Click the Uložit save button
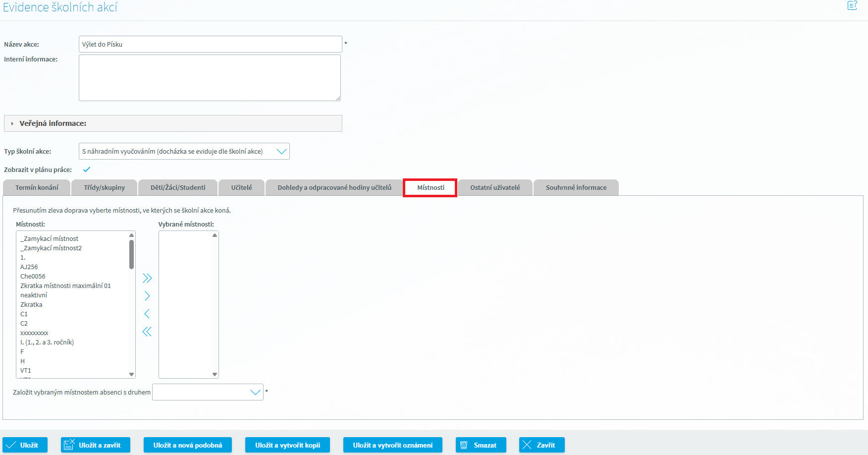The width and height of the screenshot is (868, 455). [25, 445]
